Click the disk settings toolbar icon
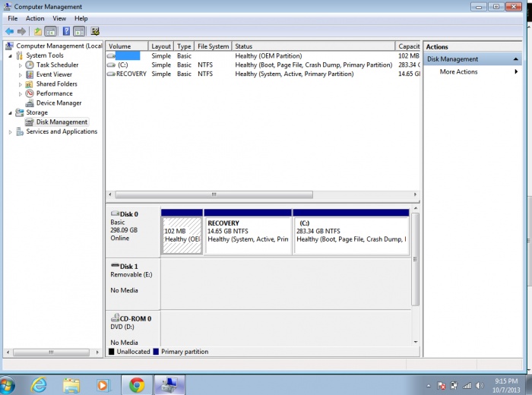This screenshot has width=532, height=395. [x=95, y=32]
